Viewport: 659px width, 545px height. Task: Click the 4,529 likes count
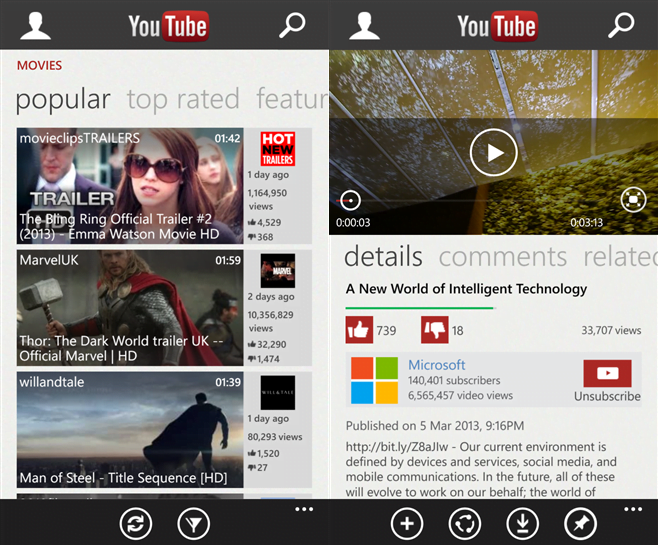point(264,223)
